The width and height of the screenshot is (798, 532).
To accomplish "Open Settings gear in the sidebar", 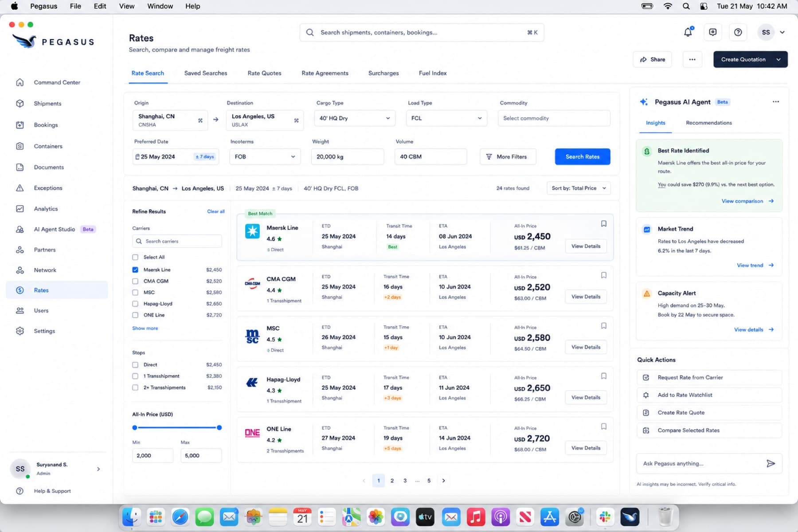I will 20,331.
